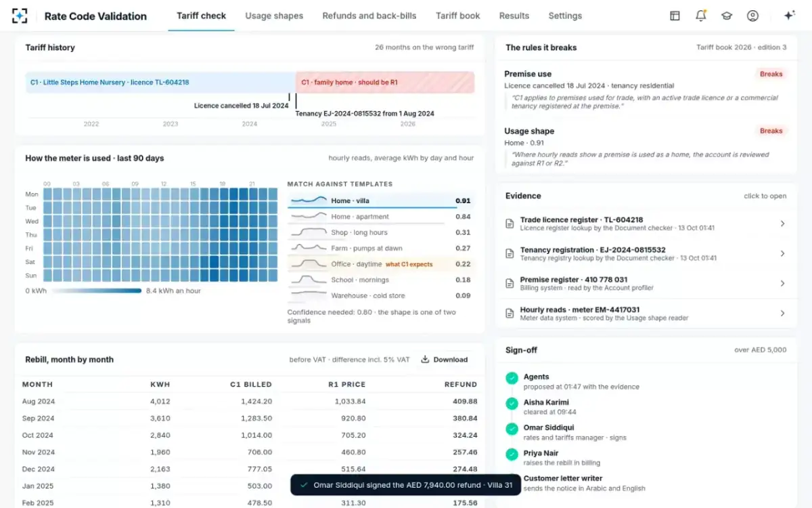Click the Shop long hours template sparkline
Viewport: 812px width, 508px height.
point(308,232)
